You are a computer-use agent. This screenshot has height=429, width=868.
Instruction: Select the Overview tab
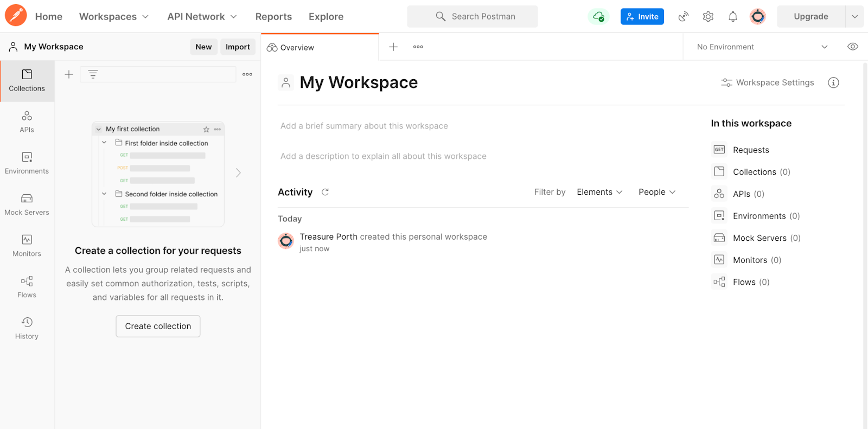point(320,47)
